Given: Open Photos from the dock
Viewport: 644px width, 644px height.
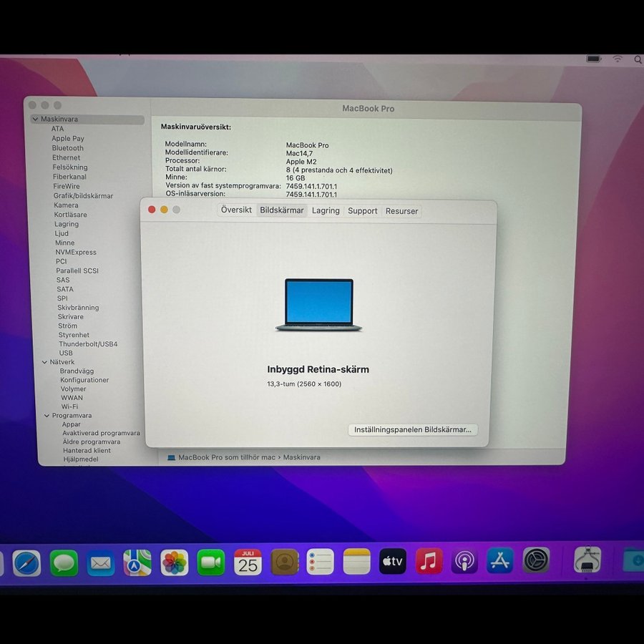Looking at the screenshot, I should click(x=174, y=562).
